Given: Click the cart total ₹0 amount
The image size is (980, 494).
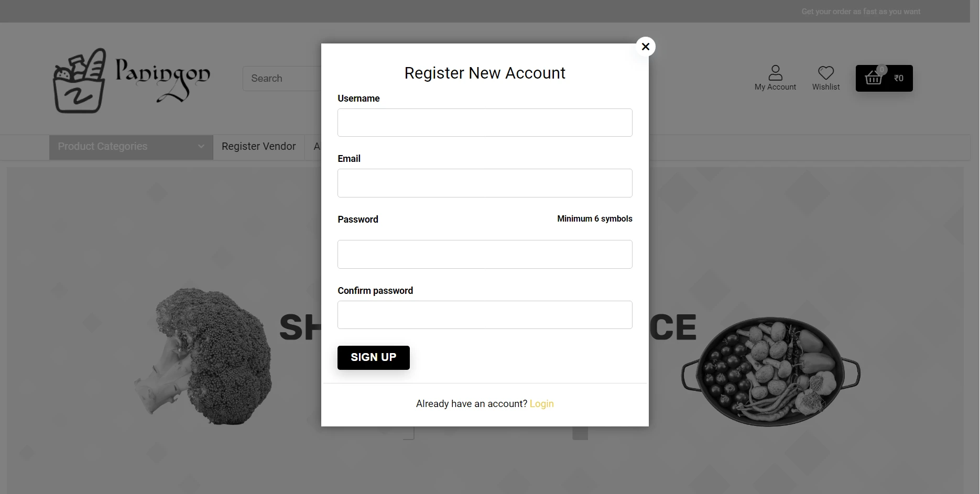Looking at the screenshot, I should (x=899, y=78).
